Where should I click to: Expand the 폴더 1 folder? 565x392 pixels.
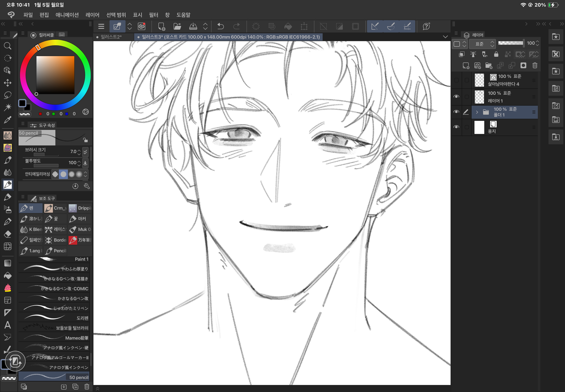[x=477, y=112]
